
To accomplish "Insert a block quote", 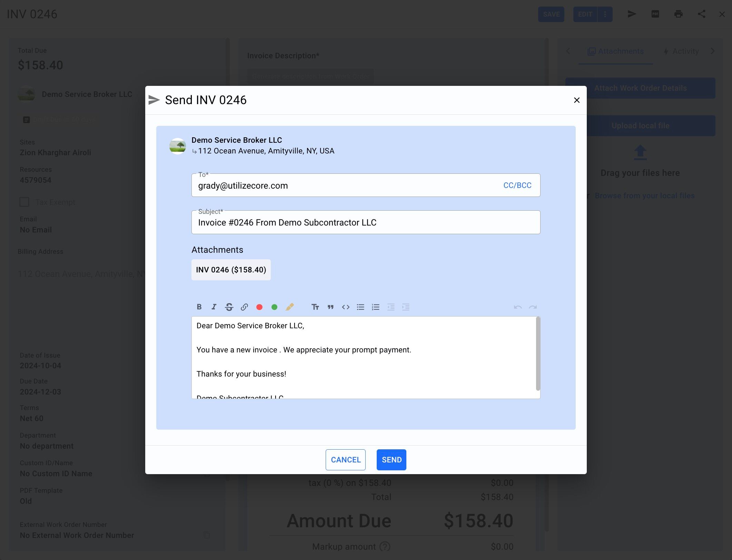I will click(x=330, y=307).
